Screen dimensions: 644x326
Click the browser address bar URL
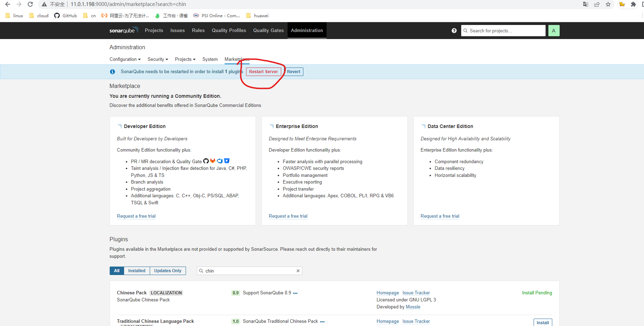(x=128, y=4)
